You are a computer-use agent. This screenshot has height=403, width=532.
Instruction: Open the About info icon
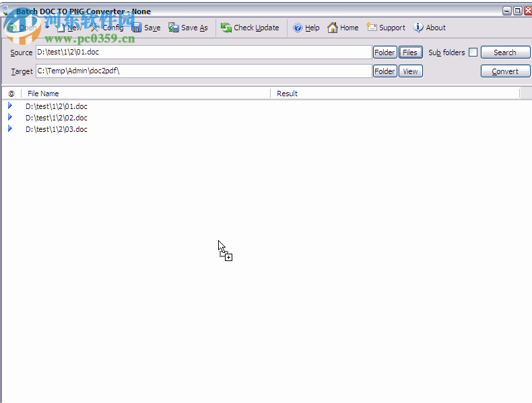click(x=418, y=28)
